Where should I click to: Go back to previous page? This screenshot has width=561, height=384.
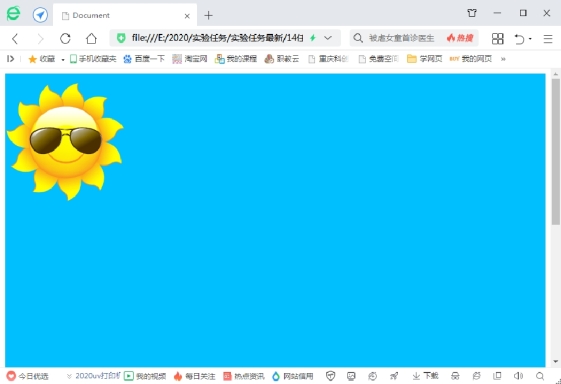15,38
